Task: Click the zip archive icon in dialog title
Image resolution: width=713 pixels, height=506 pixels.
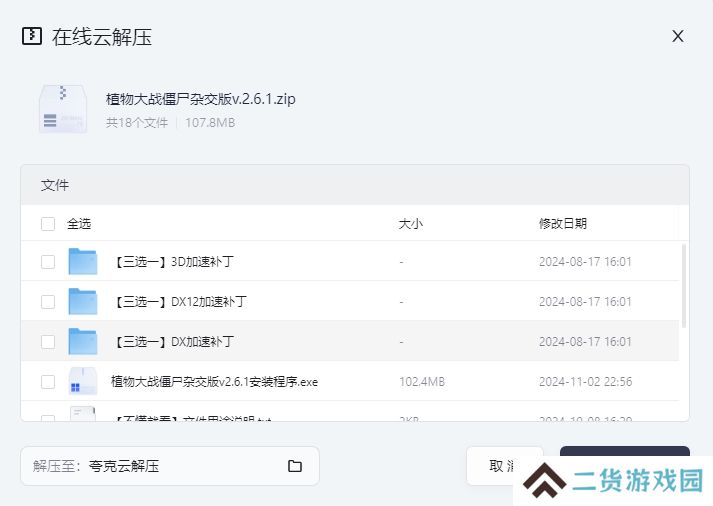Action: coord(32,36)
